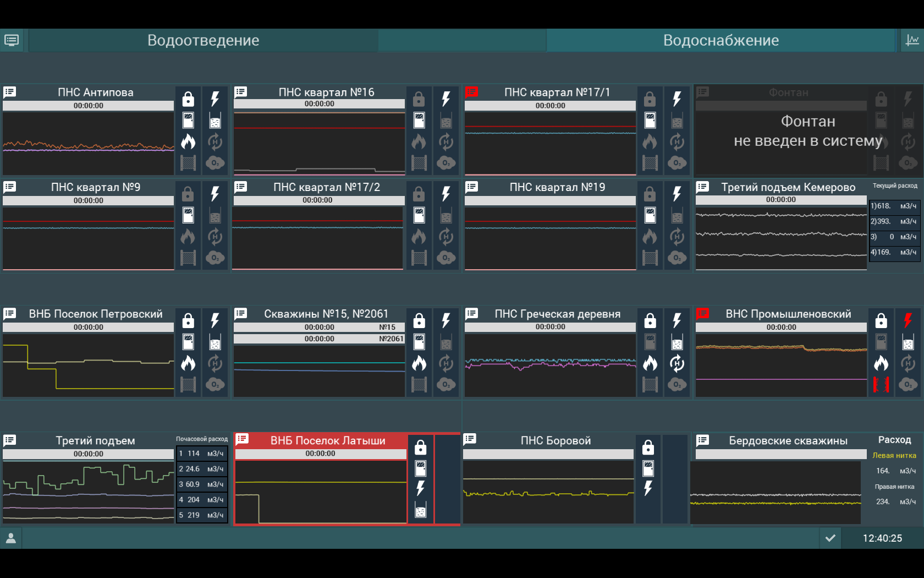Viewport: 924px width, 578px height.
Task: Click the ВНБ Поселок Латыши panel title
Action: [328, 440]
